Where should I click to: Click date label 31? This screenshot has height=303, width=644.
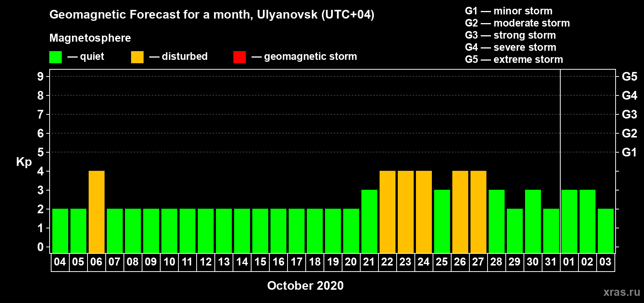[x=551, y=262]
